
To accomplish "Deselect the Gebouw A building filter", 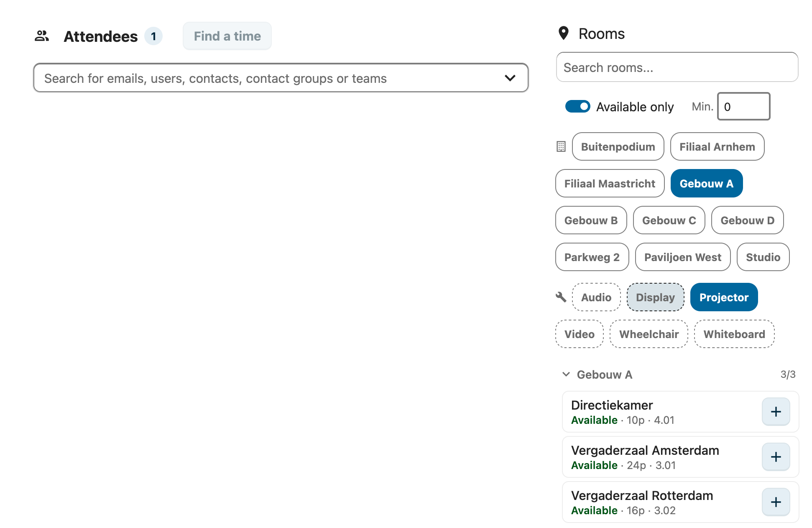I will (706, 183).
